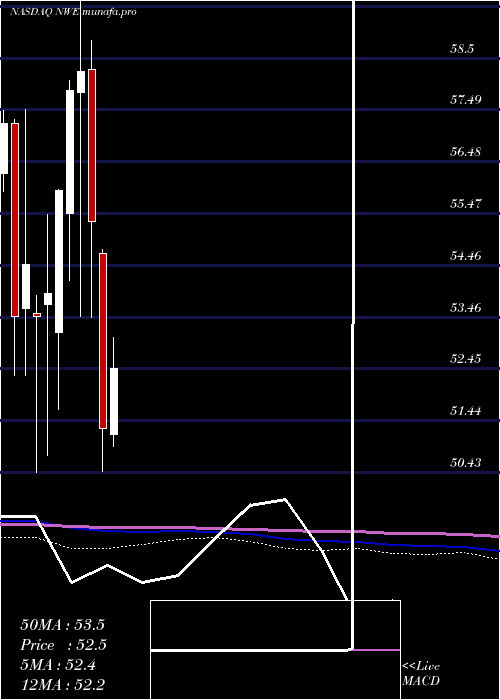Click the 57.49 price axis label
This screenshot has width=500, height=700.
tap(466, 100)
